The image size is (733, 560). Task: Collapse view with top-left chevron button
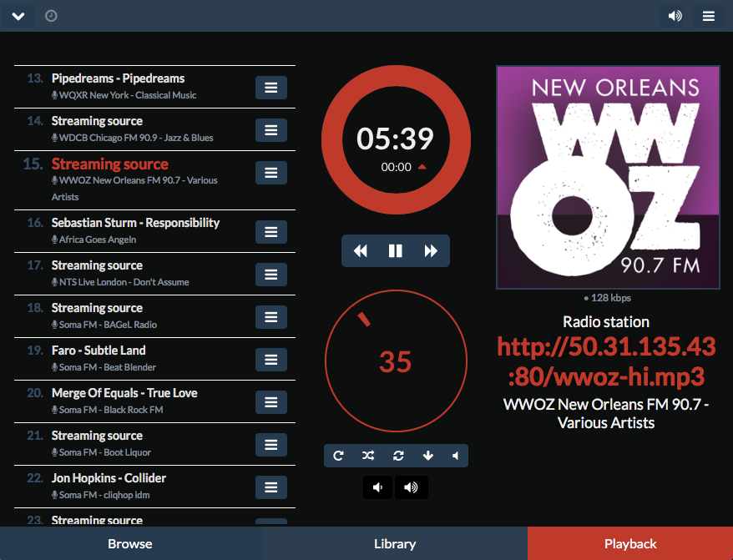[x=18, y=17]
